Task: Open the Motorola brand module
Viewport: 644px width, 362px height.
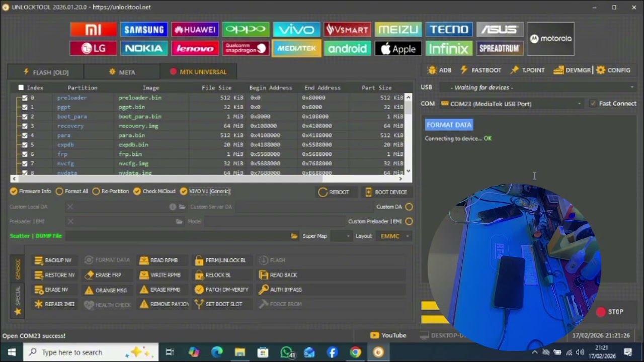Action: (x=551, y=39)
